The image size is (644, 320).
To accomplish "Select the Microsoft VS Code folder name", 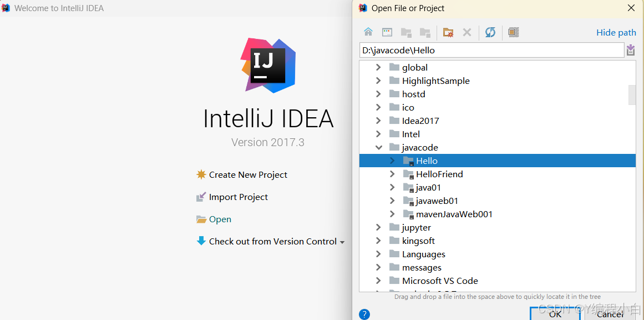I will click(440, 281).
